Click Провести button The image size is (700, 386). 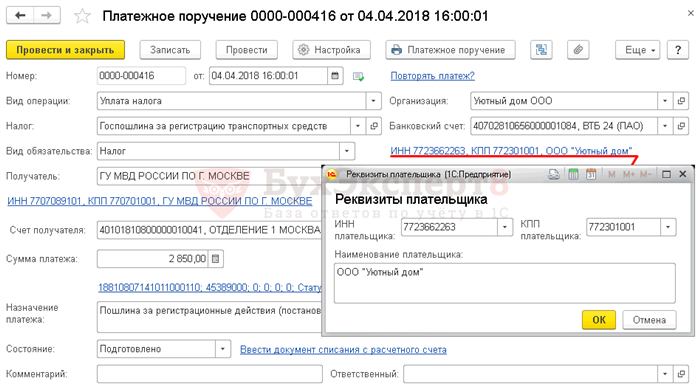coord(246,50)
